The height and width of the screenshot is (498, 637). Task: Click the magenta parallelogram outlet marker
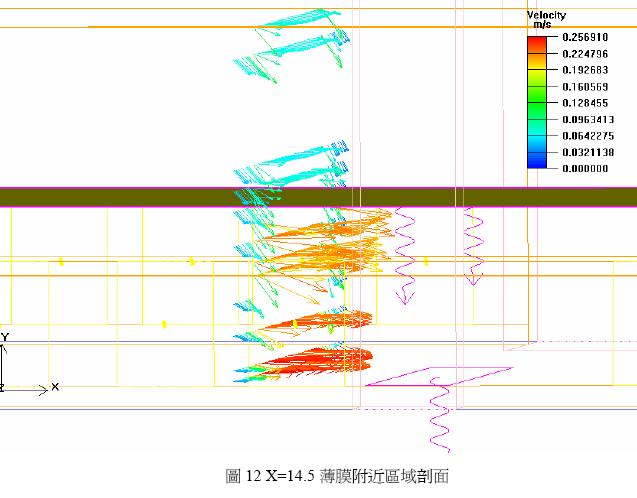439,377
